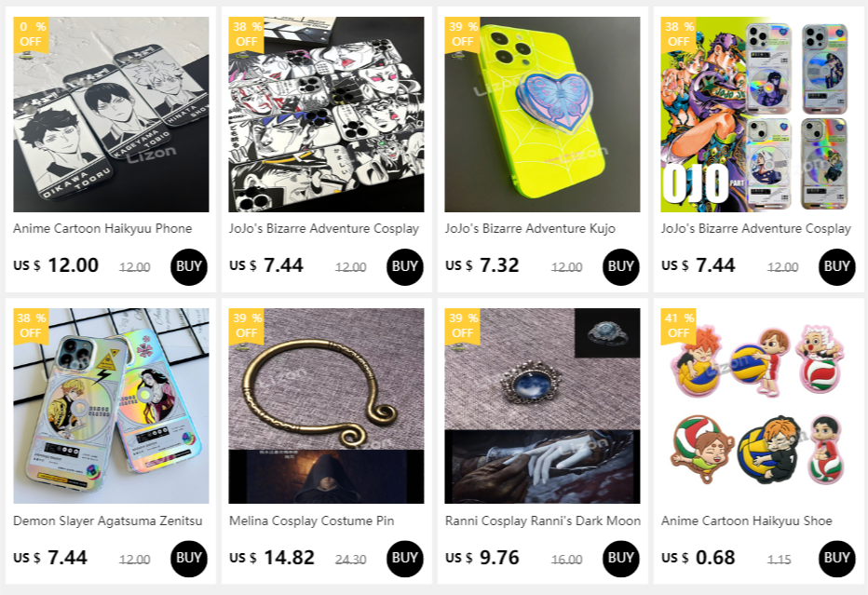Click BUY for Anime Cartoon Haikyuu Phone
This screenshot has height=595, width=868.
[x=189, y=267]
